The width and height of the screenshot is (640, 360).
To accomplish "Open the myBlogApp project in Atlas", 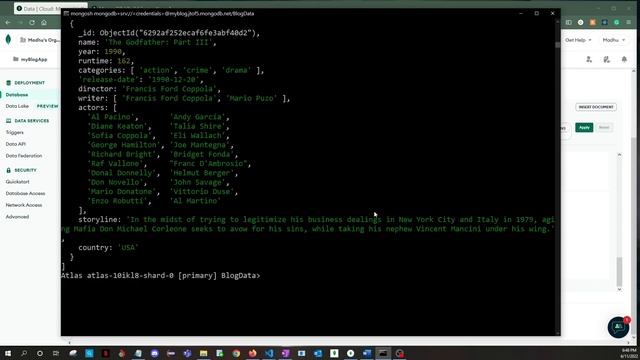I will [30, 59].
